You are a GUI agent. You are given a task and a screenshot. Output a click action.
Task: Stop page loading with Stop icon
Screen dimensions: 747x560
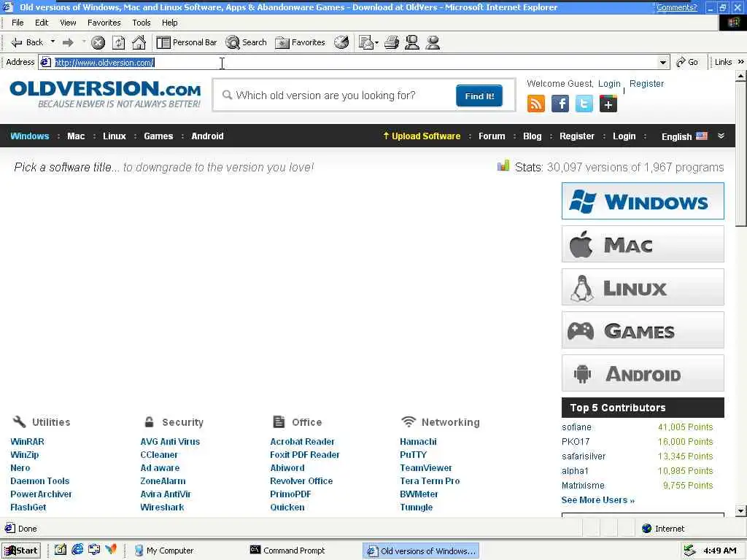coord(98,43)
